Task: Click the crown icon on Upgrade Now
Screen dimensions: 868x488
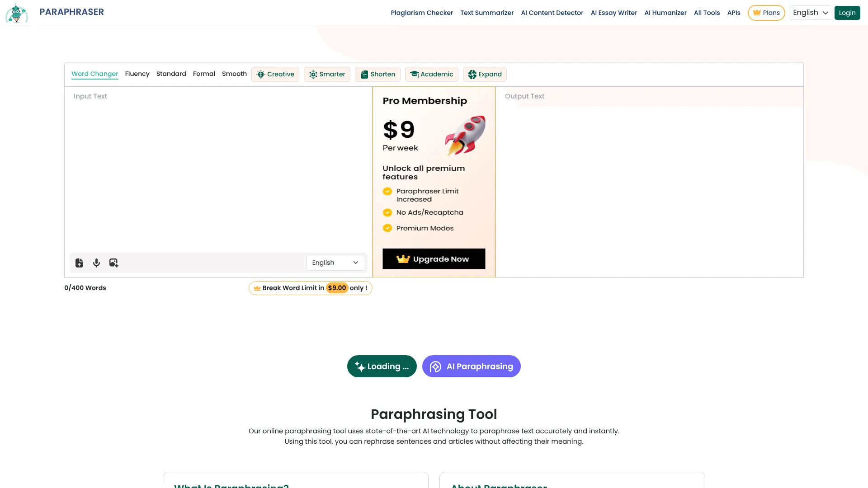Action: click(x=403, y=259)
